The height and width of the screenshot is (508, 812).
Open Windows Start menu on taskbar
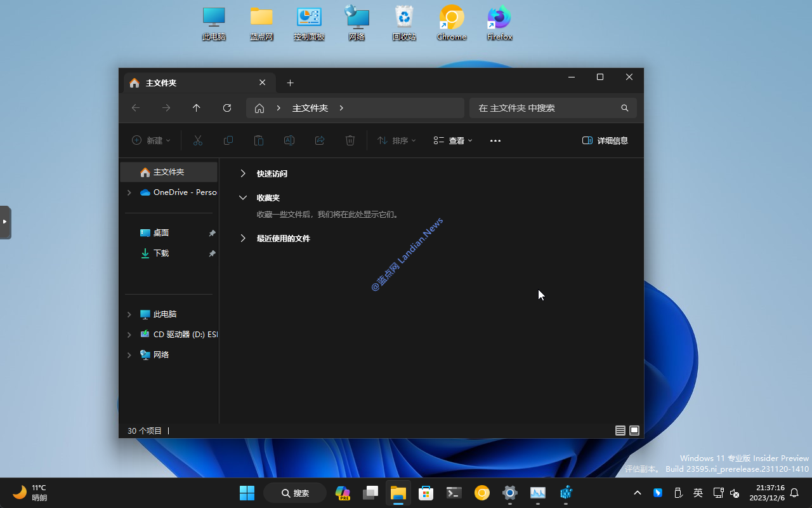tap(247, 493)
